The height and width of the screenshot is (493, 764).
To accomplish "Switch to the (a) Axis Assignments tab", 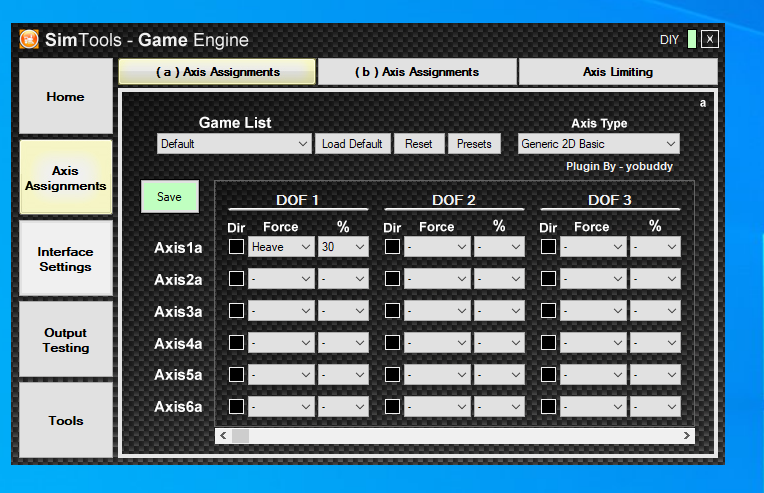I will tap(217, 72).
